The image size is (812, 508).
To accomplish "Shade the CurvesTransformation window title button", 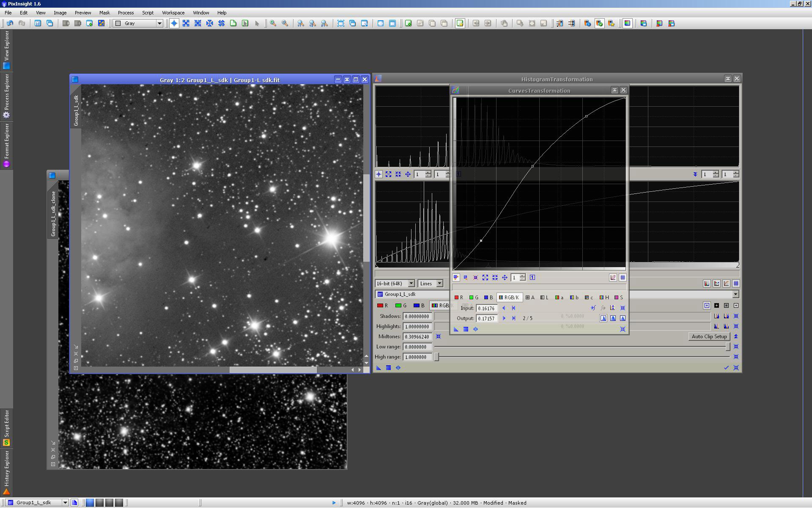I will point(614,90).
